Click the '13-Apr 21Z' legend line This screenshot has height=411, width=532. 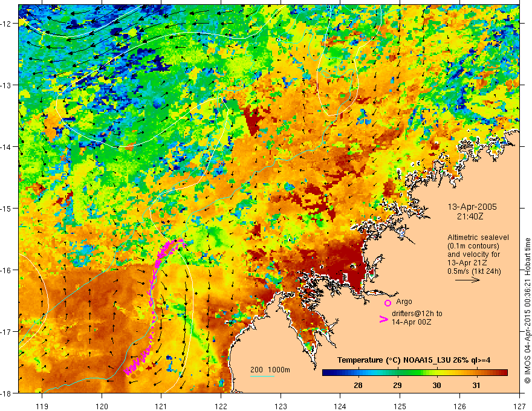click(467, 263)
